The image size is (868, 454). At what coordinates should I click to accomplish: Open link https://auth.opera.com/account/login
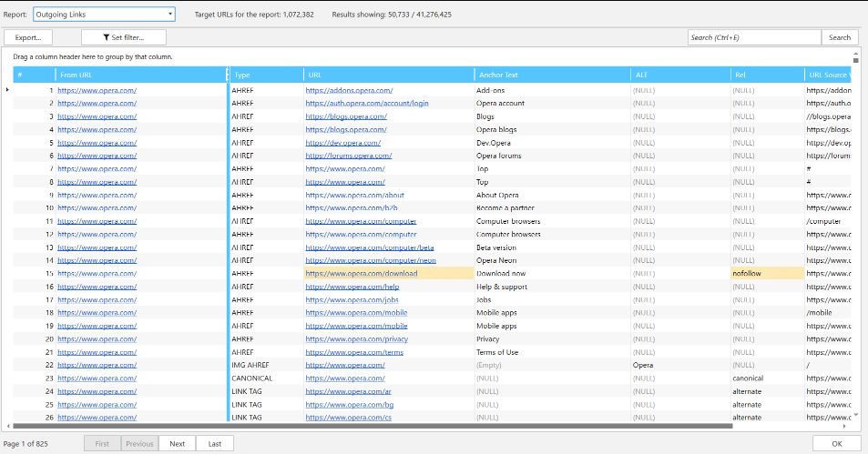tap(367, 104)
